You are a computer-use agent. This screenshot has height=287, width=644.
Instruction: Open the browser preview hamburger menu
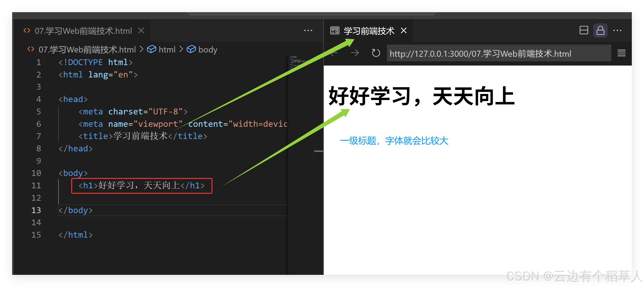621,53
